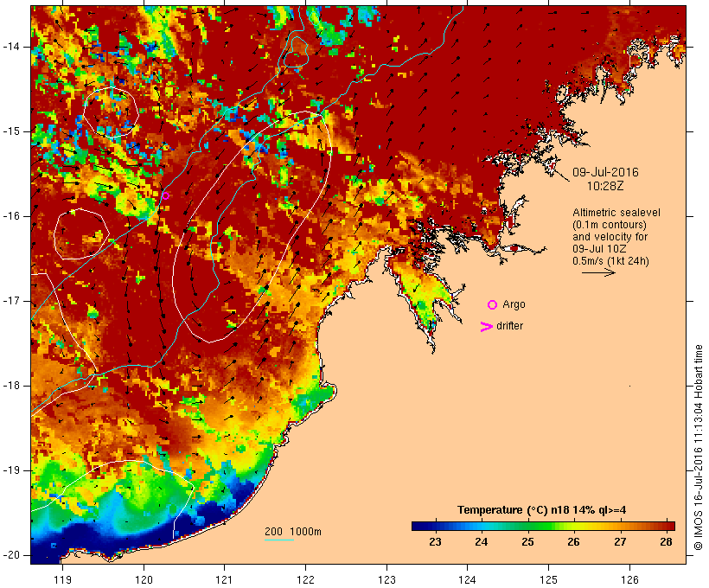Click the 'Argo' legend label
The width and height of the screenshot is (709, 588).
pos(514,304)
